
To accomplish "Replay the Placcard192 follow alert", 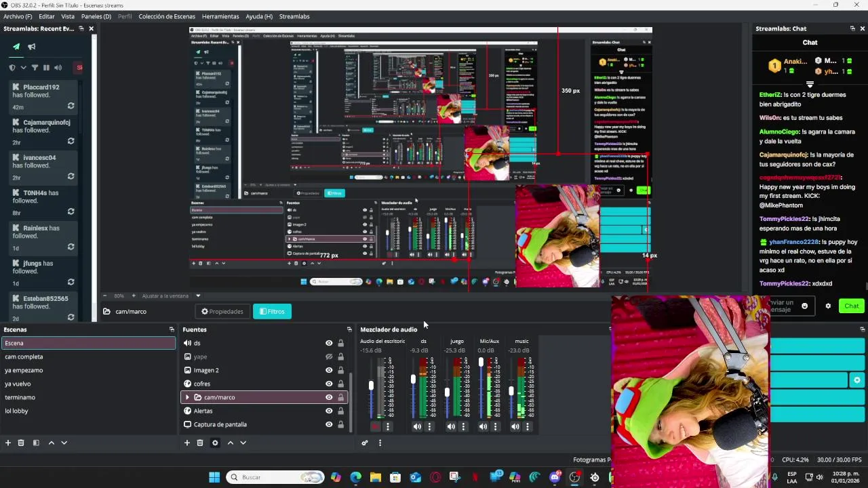I will (x=71, y=106).
